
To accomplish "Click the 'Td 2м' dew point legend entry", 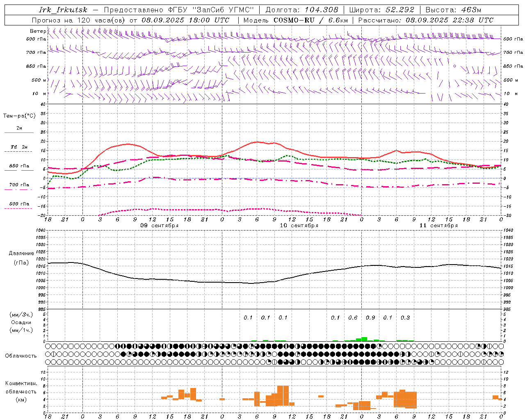I will (19, 147).
